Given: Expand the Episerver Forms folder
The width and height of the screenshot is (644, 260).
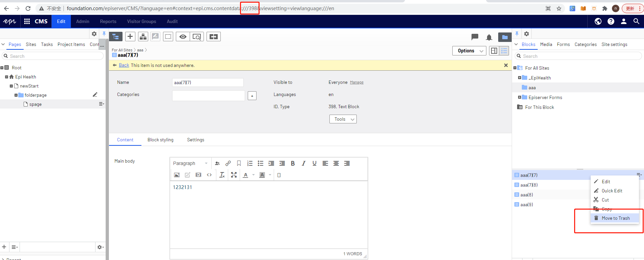Looking at the screenshot, I should point(519,97).
